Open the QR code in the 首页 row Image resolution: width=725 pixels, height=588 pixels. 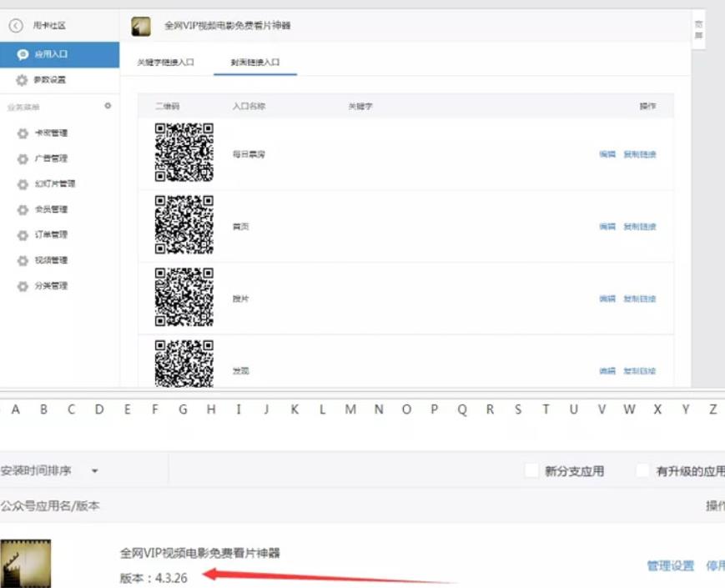[184, 224]
